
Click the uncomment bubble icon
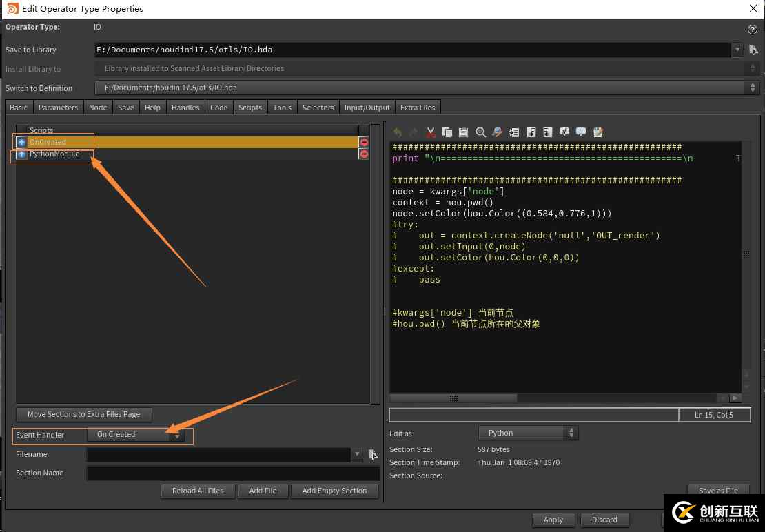click(581, 132)
